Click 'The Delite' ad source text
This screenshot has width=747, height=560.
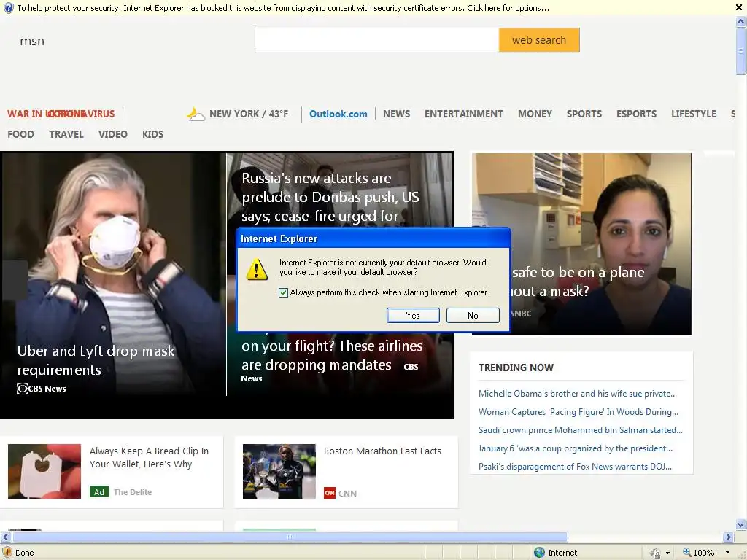click(133, 492)
